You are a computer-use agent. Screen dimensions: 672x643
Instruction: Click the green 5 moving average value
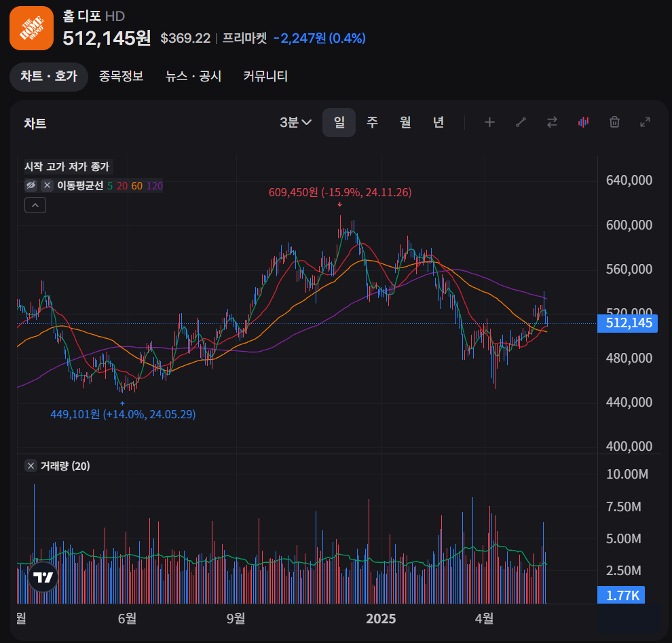(110, 186)
